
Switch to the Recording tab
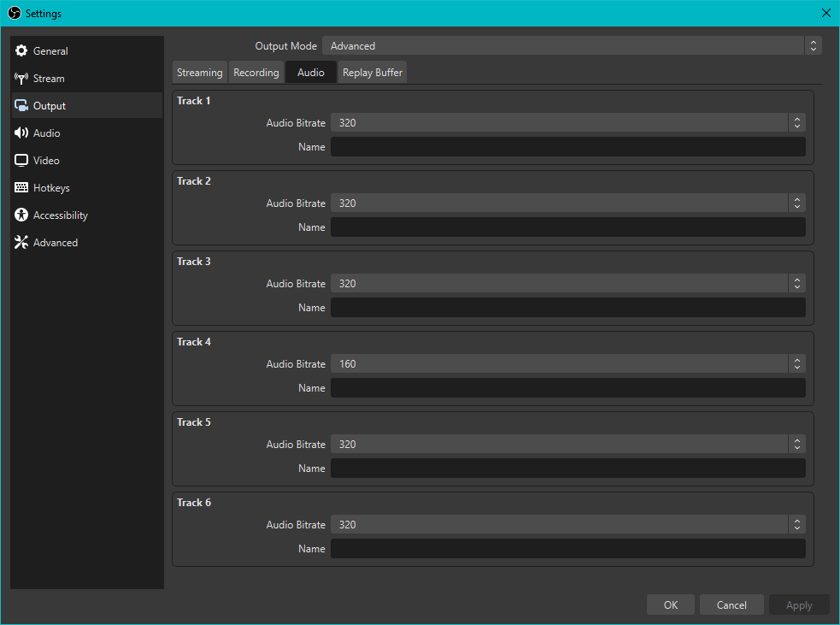256,73
